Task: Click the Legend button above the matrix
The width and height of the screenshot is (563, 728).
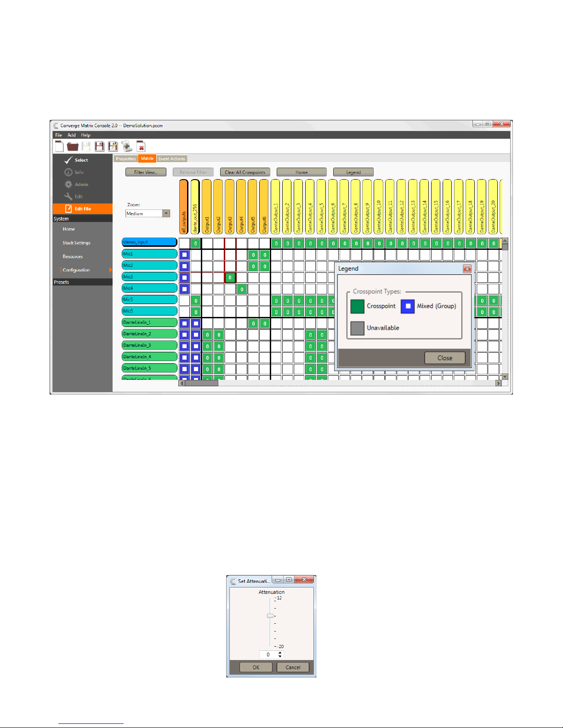Action: click(353, 172)
